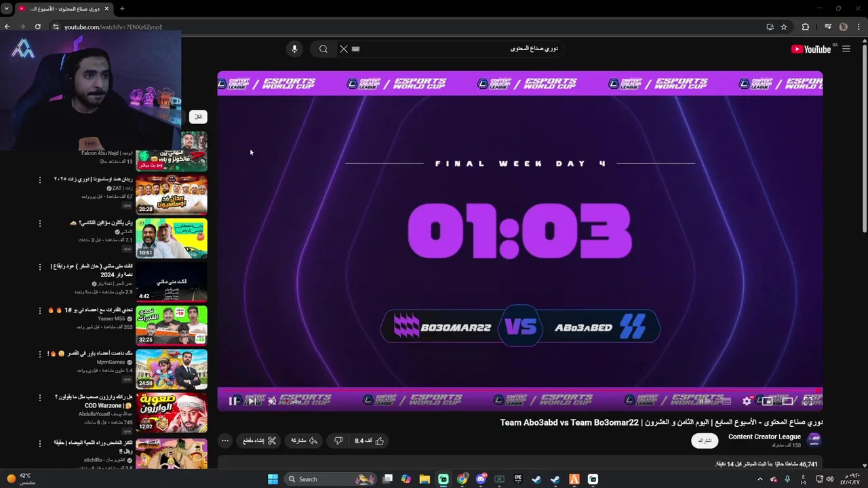Open the 28:28 recommended video thumbnail

click(x=172, y=195)
